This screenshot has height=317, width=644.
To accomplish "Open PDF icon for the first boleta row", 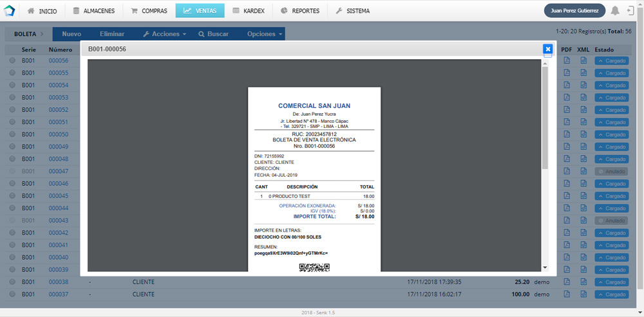I will pos(567,60).
